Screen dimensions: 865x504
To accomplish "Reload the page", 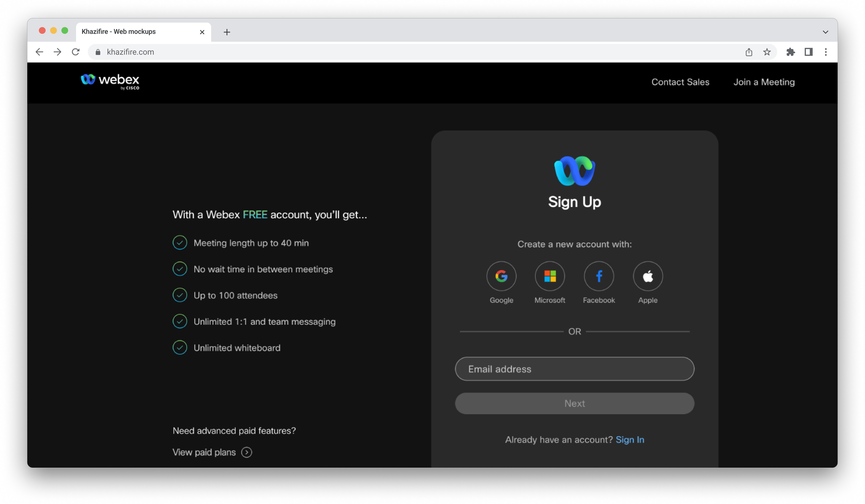I will point(76,52).
